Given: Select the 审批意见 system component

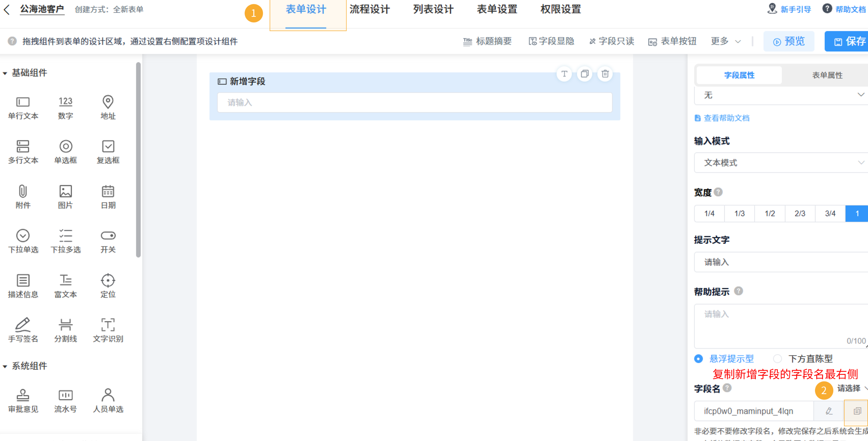Looking at the screenshot, I should [x=23, y=401].
